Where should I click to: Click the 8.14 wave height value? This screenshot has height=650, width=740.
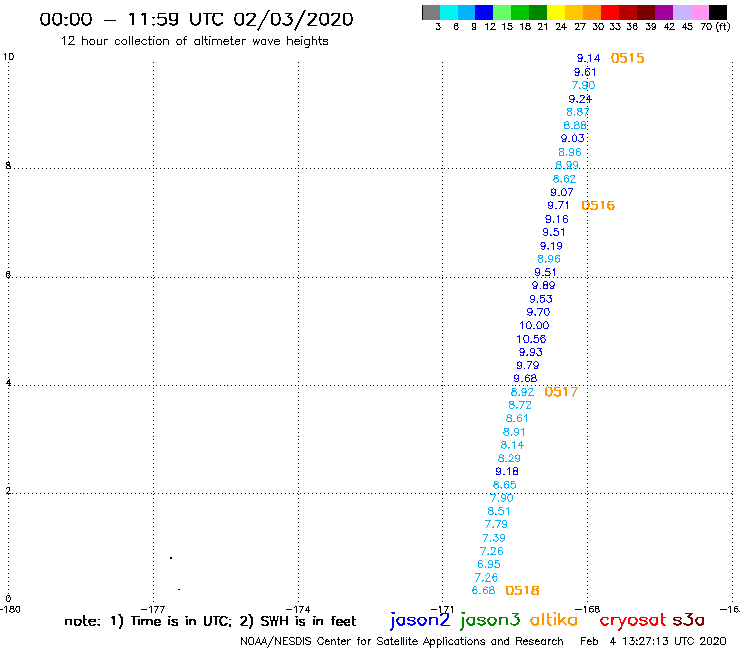(513, 445)
